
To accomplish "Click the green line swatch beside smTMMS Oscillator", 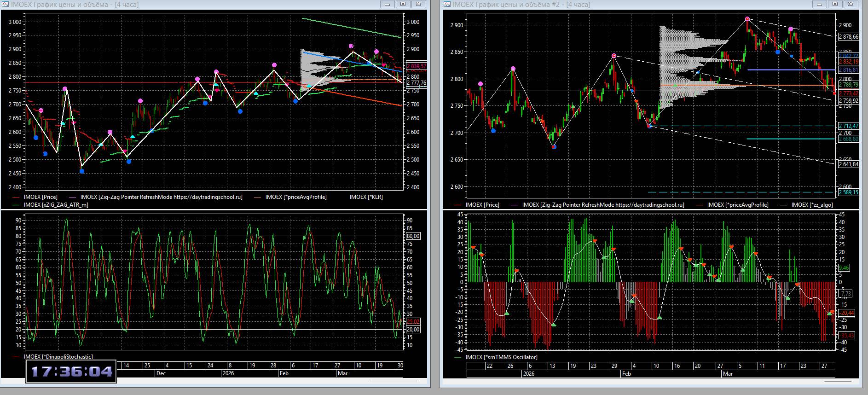I will pyautogui.click(x=458, y=357).
